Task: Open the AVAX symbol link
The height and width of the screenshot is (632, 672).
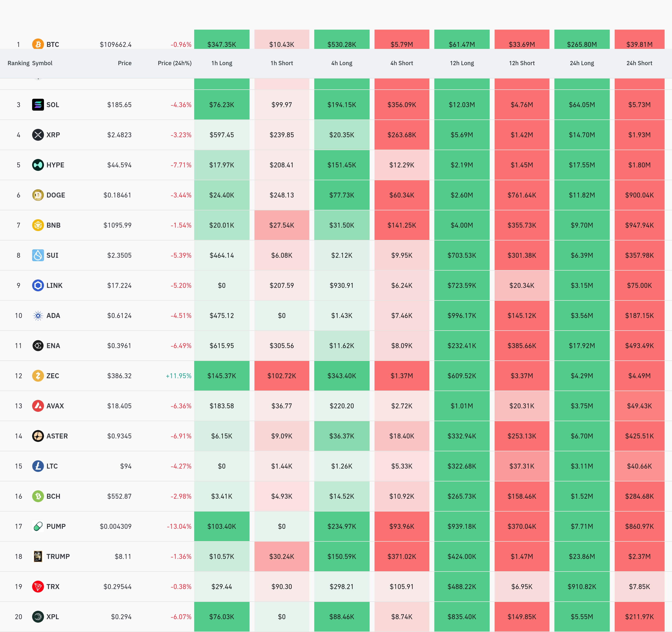Action: click(x=55, y=406)
